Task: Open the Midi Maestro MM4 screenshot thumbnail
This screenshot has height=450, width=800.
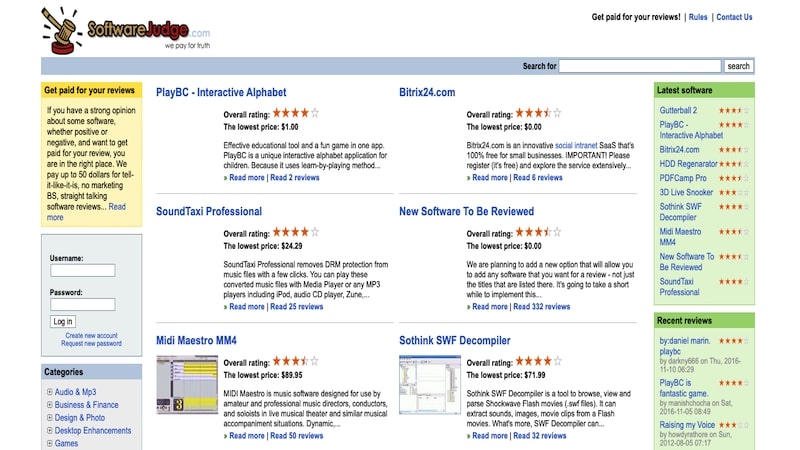Action: 187,384
